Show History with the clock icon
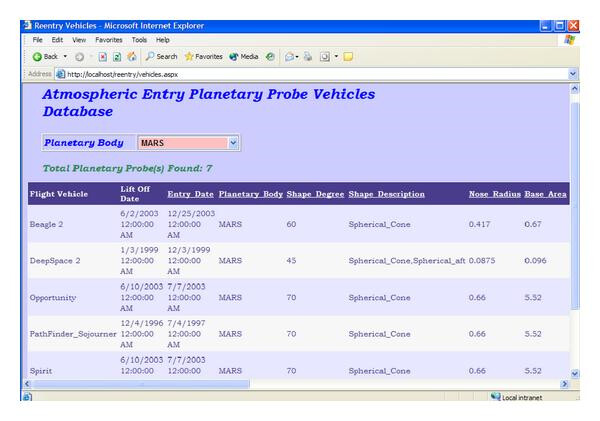This screenshot has height=421, width=600. pyautogui.click(x=270, y=57)
